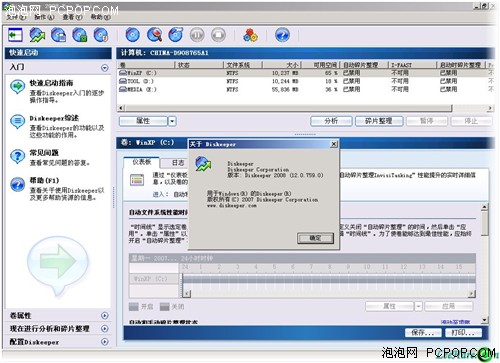Click the 暂停 button
This screenshot has width=500, height=363.
[427, 121]
